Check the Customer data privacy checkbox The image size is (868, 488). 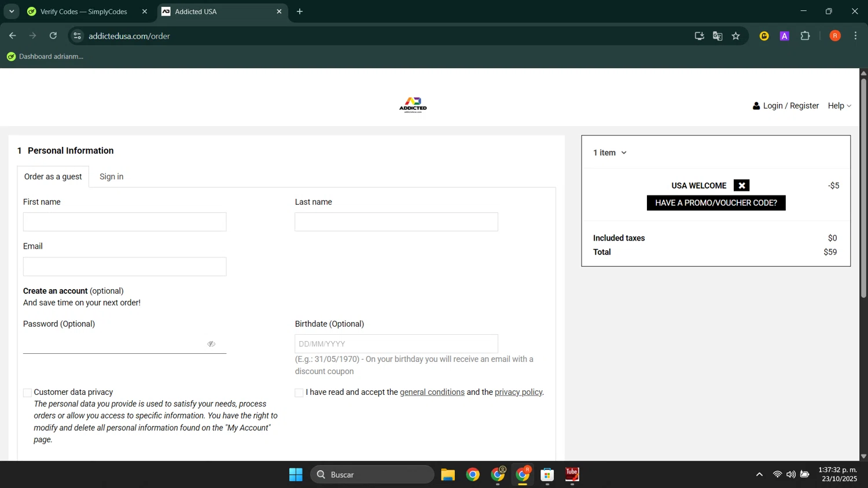point(27,393)
